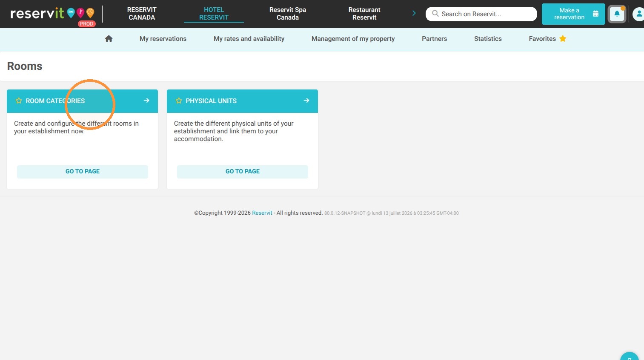644x360 pixels.
Task: Favorite the Physical Units card star
Action: tap(179, 101)
